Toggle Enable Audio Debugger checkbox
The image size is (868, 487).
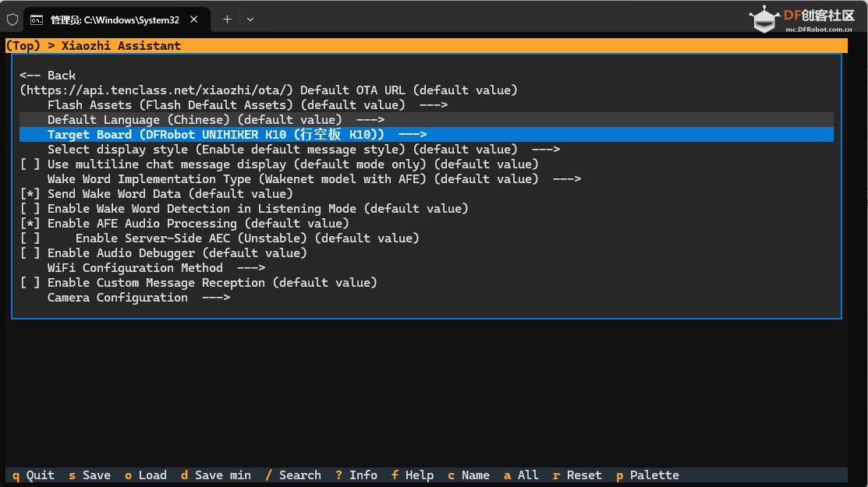click(x=30, y=253)
